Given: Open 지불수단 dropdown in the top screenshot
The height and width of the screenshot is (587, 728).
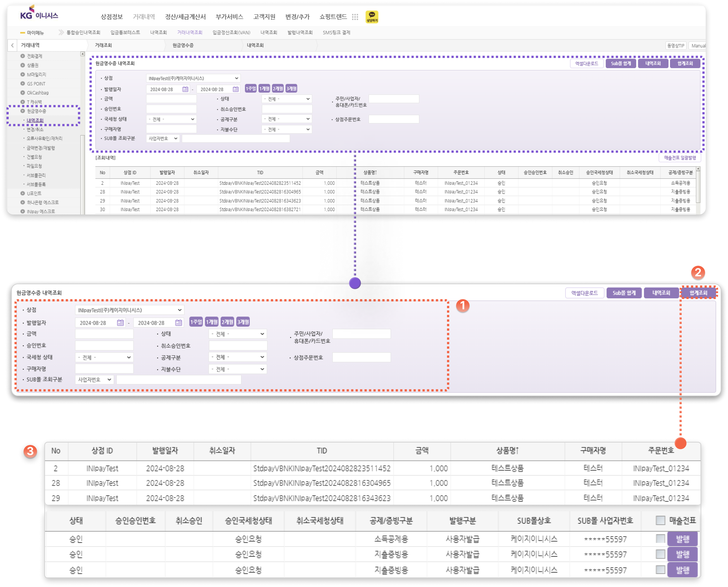Looking at the screenshot, I should pos(287,129).
